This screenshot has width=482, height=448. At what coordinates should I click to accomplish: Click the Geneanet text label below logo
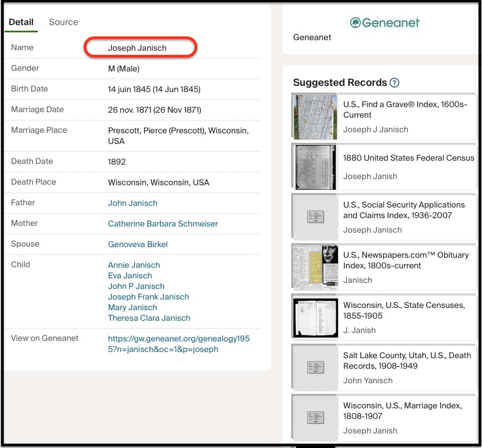tap(312, 37)
